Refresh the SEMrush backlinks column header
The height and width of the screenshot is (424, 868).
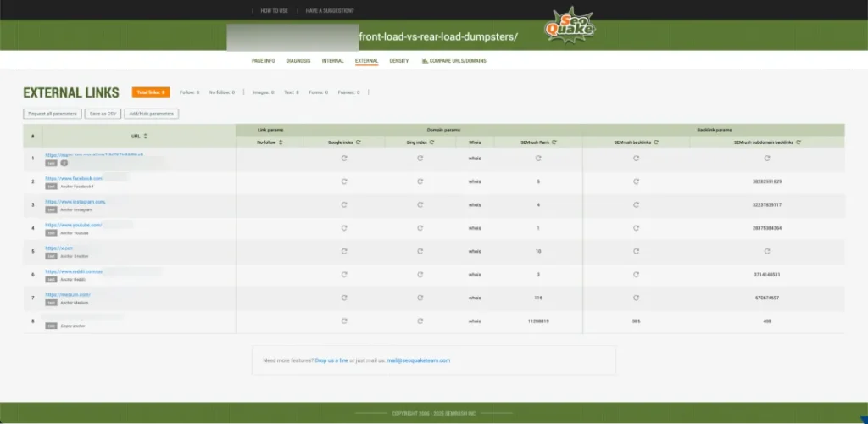pos(654,142)
